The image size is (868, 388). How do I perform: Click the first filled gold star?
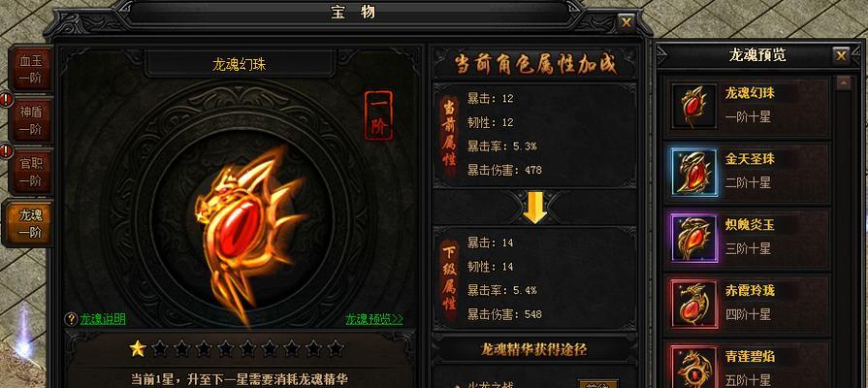point(137,348)
